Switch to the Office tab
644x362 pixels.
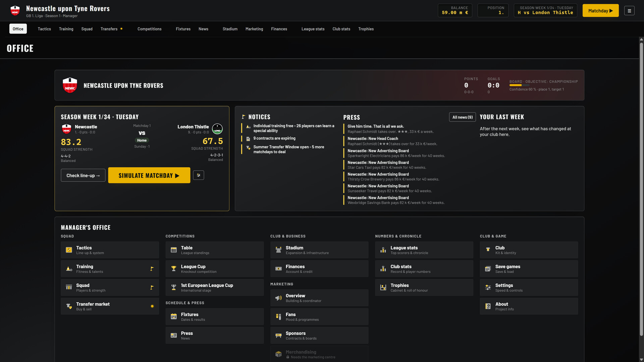tap(18, 29)
